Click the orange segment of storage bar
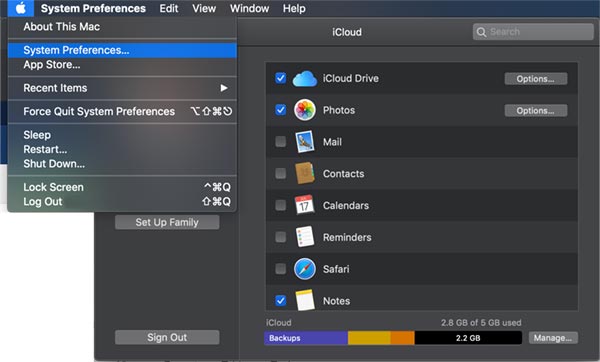 [402, 338]
